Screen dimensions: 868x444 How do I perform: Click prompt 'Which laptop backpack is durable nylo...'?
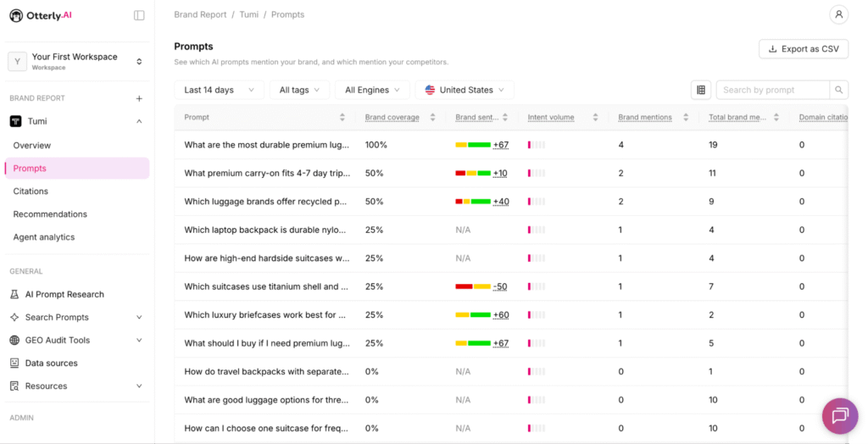click(x=264, y=230)
